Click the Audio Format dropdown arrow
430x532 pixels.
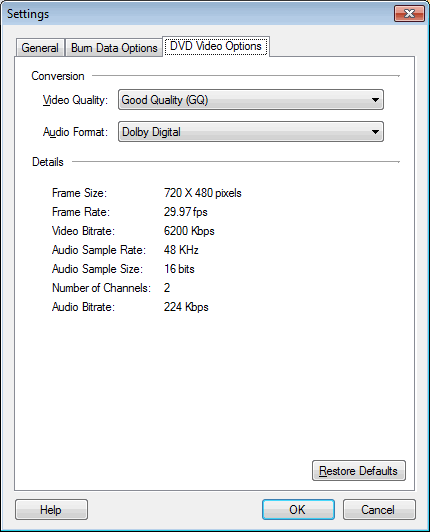click(x=375, y=132)
